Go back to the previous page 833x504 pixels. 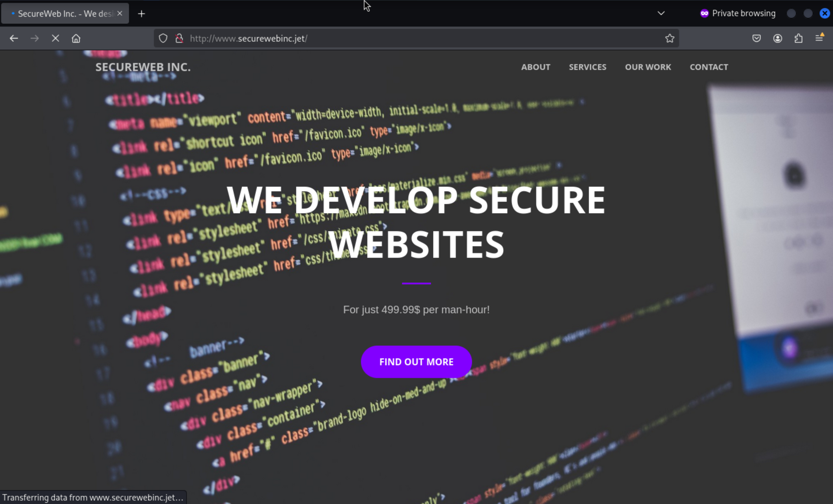pos(14,38)
